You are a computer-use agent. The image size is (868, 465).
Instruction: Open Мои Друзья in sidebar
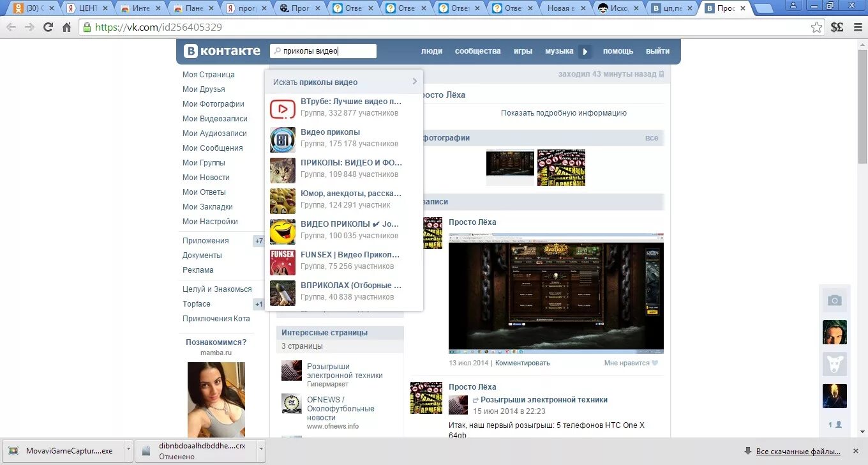click(x=204, y=89)
